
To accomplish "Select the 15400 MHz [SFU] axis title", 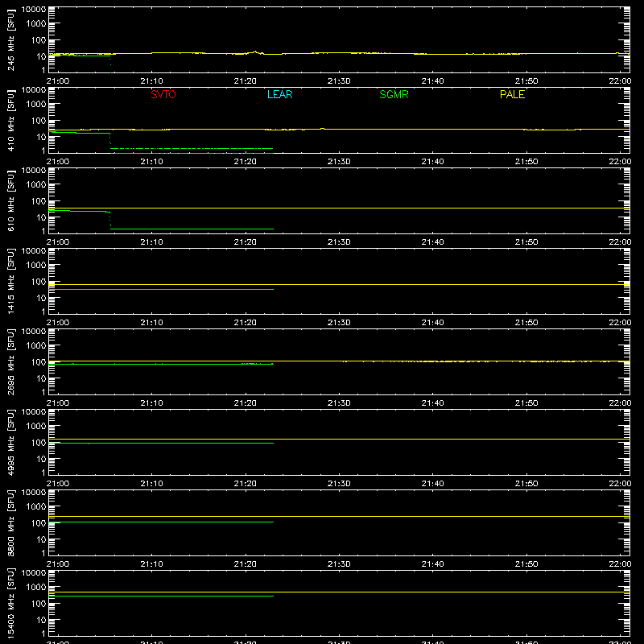I will point(10,603).
